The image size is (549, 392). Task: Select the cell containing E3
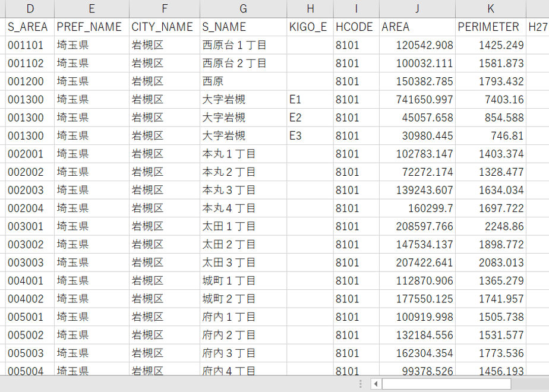click(310, 135)
